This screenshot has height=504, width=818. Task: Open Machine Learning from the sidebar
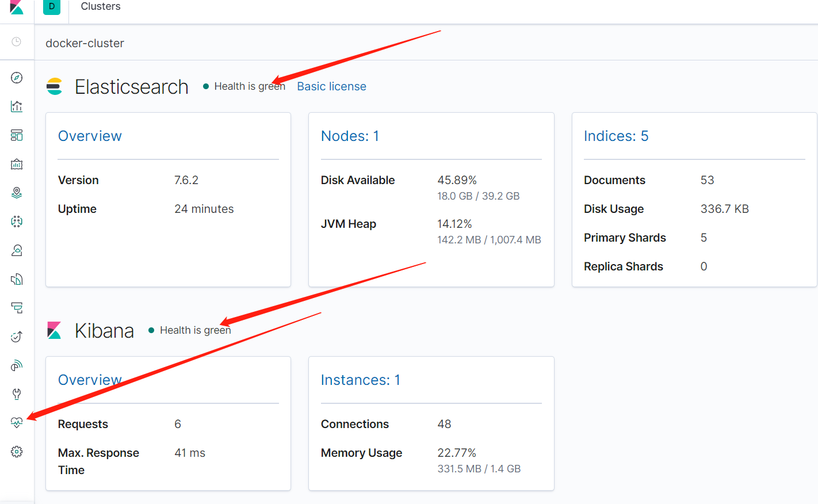pyautogui.click(x=17, y=222)
